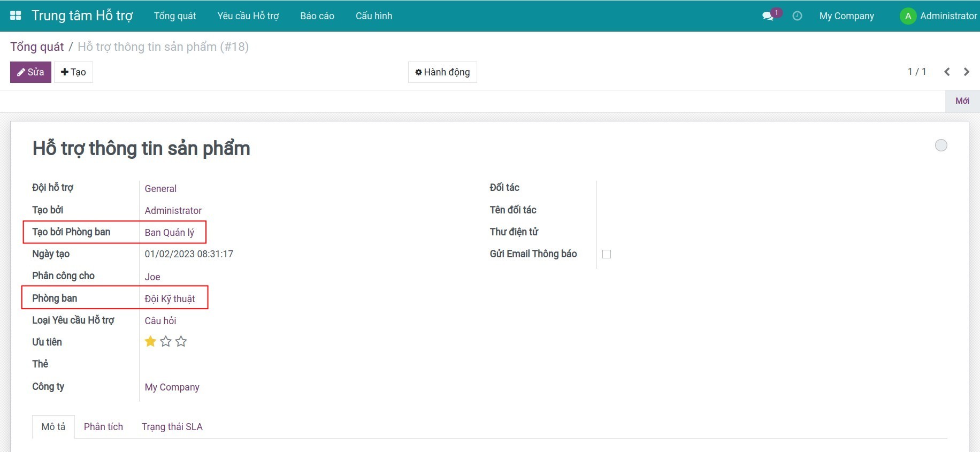Go to the next record arrow
Viewport: 980px width, 452px height.
click(x=967, y=72)
